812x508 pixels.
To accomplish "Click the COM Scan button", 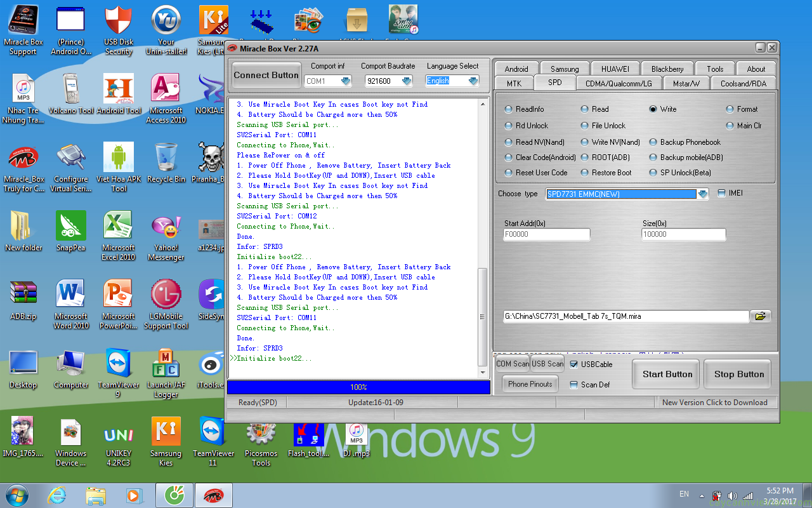I will point(513,364).
